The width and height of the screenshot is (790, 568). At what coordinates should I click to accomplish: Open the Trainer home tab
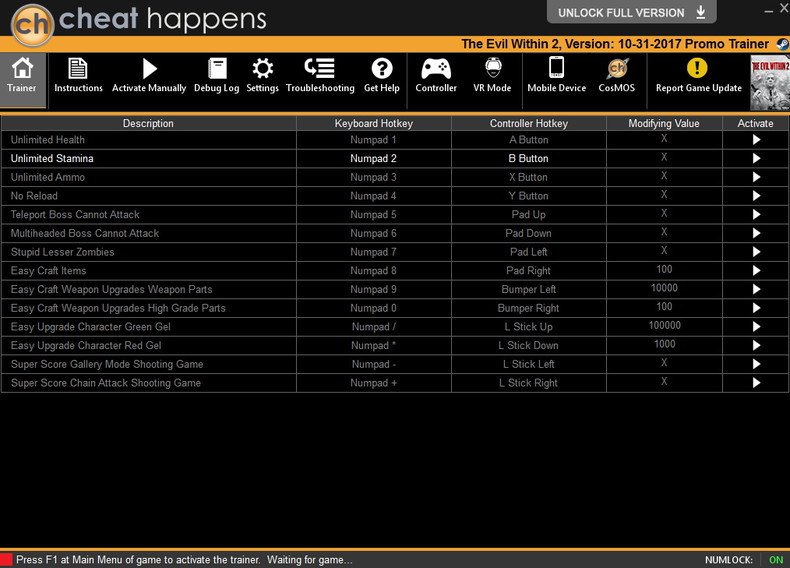(22, 80)
